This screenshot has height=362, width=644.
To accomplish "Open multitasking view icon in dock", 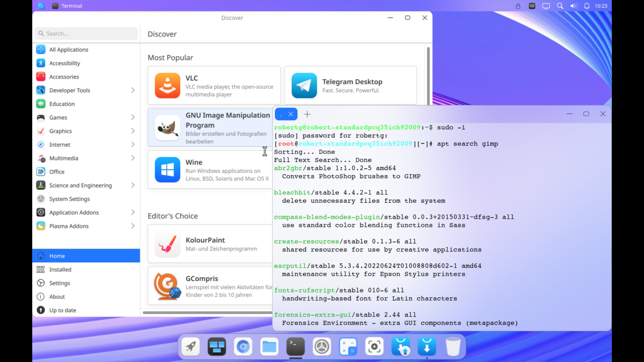I will pos(217,347).
